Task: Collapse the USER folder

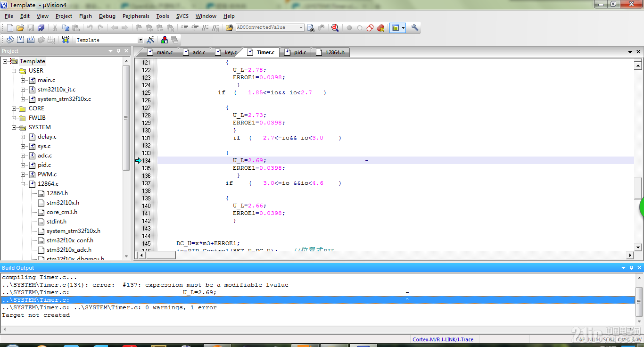Action: (14, 71)
